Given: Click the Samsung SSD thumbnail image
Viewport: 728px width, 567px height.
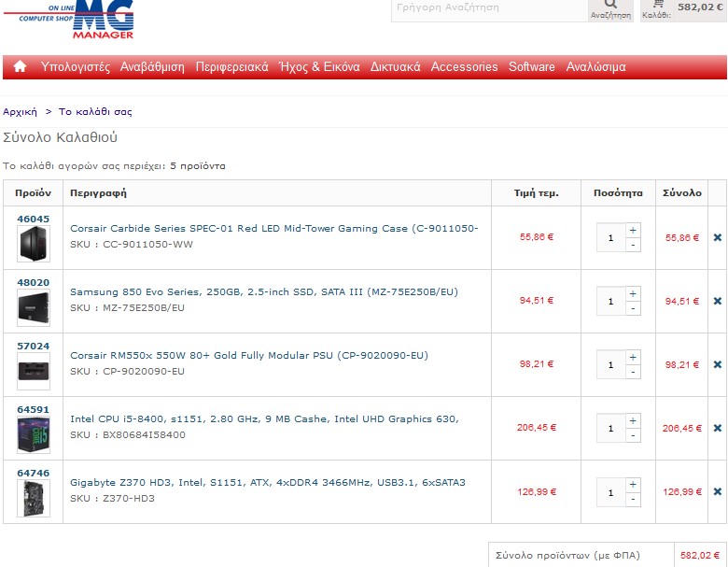Looking at the screenshot, I should click(34, 307).
